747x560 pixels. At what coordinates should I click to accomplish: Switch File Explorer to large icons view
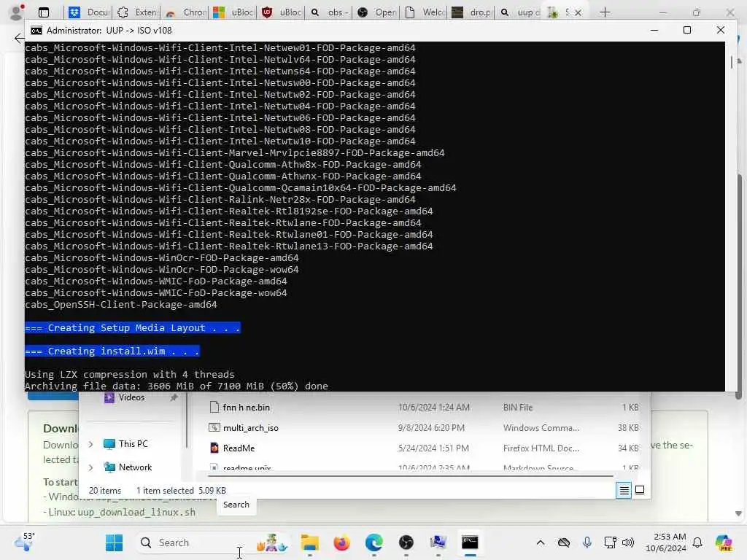click(x=640, y=490)
